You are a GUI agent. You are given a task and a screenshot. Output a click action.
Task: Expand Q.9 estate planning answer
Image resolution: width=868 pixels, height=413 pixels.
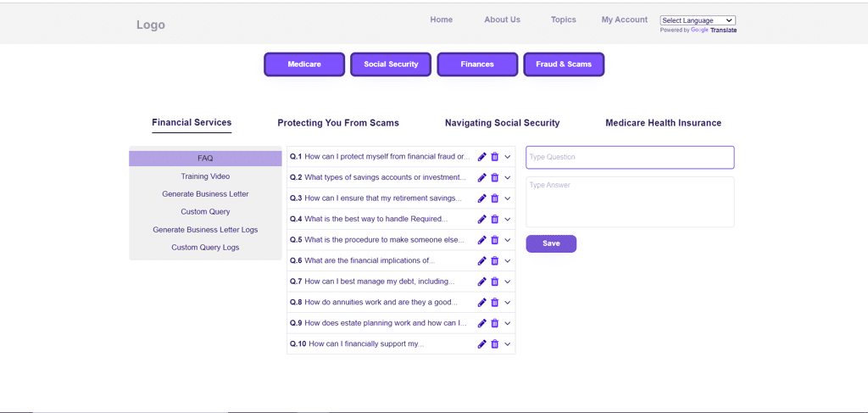(x=508, y=323)
